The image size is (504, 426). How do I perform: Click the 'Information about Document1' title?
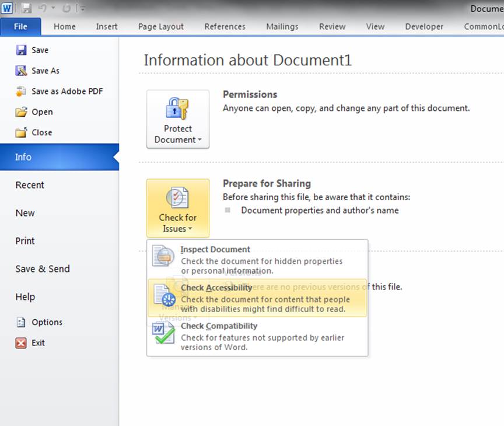point(248,60)
